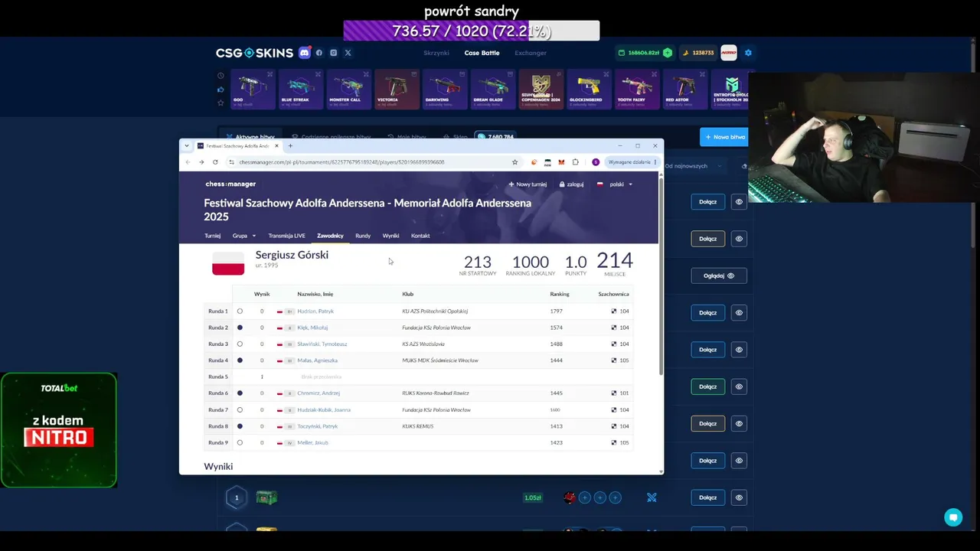Viewport: 980px width, 551px height.
Task: Click the chess:manager logo
Action: pos(230,184)
